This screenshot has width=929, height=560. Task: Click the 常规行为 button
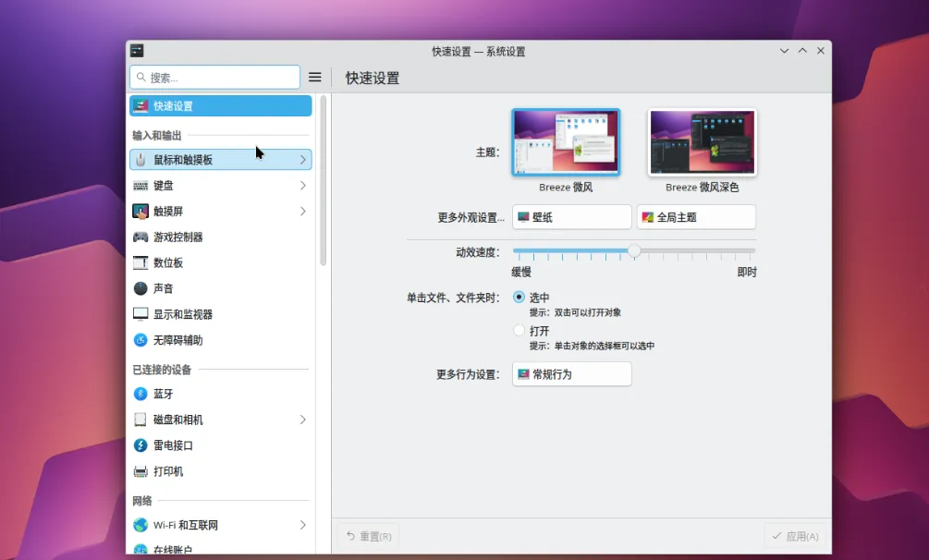571,374
